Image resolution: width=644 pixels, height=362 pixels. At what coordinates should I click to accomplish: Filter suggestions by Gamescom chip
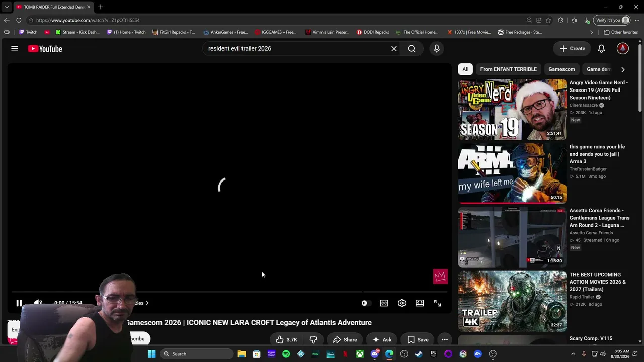coord(561,69)
